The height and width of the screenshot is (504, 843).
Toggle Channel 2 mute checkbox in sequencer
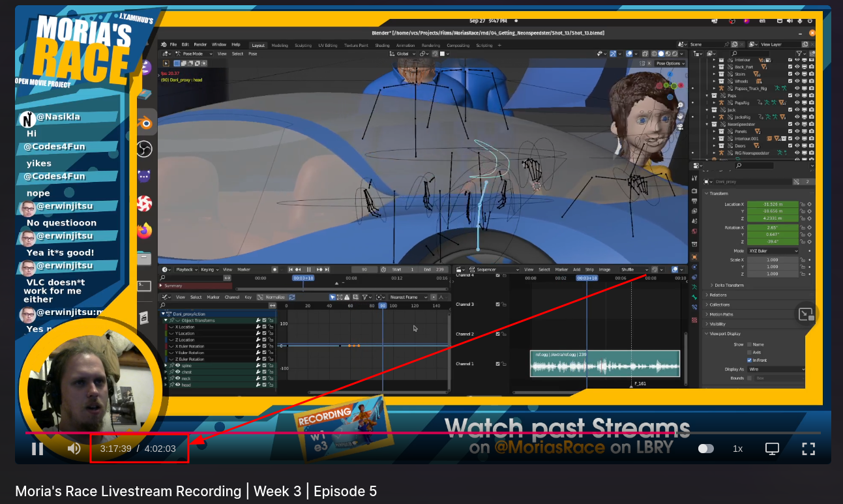[x=497, y=334]
